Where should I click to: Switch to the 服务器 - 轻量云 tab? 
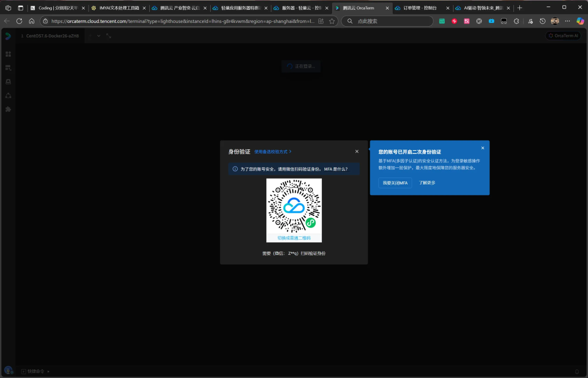click(301, 8)
